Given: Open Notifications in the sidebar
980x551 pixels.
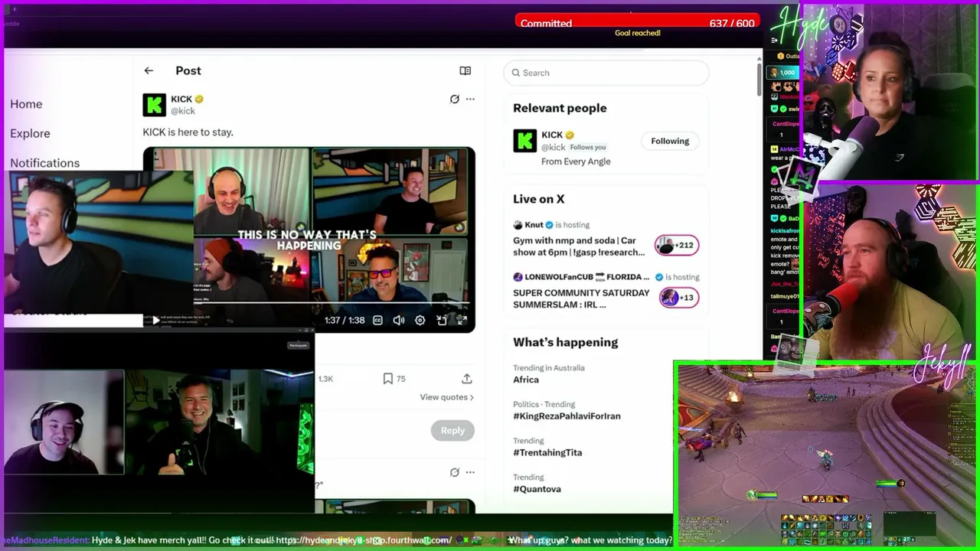Looking at the screenshot, I should pos(44,163).
